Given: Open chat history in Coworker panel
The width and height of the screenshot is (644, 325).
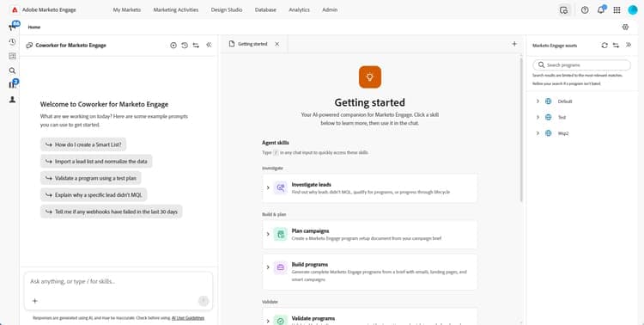Looking at the screenshot, I should (185, 46).
